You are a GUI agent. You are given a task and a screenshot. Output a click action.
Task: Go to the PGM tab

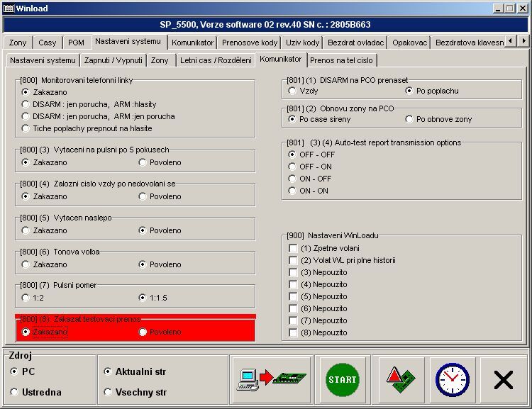coord(76,43)
